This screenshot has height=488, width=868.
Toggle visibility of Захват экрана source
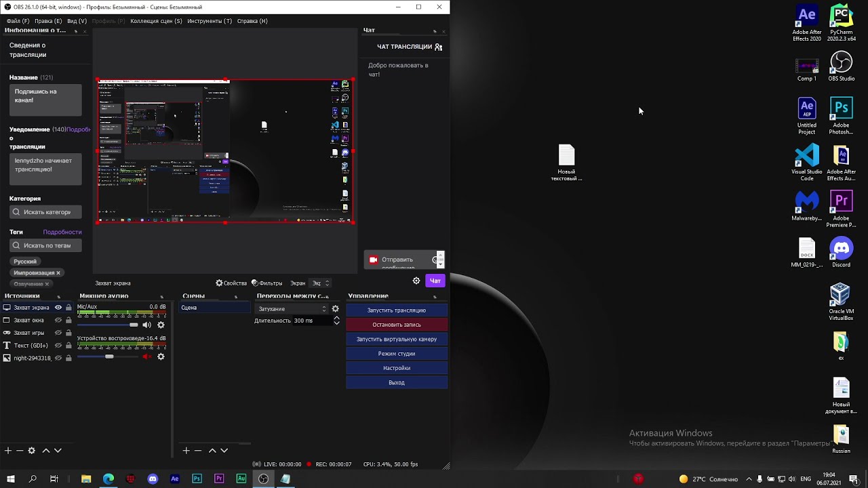pyautogui.click(x=58, y=307)
